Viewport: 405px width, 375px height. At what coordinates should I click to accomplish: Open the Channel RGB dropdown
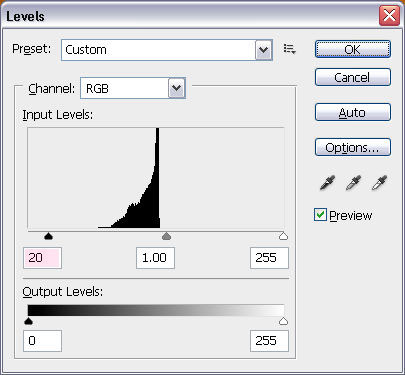(x=133, y=88)
